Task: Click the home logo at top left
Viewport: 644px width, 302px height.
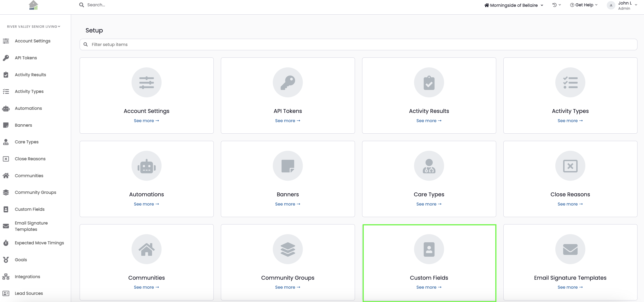Action: (x=33, y=5)
